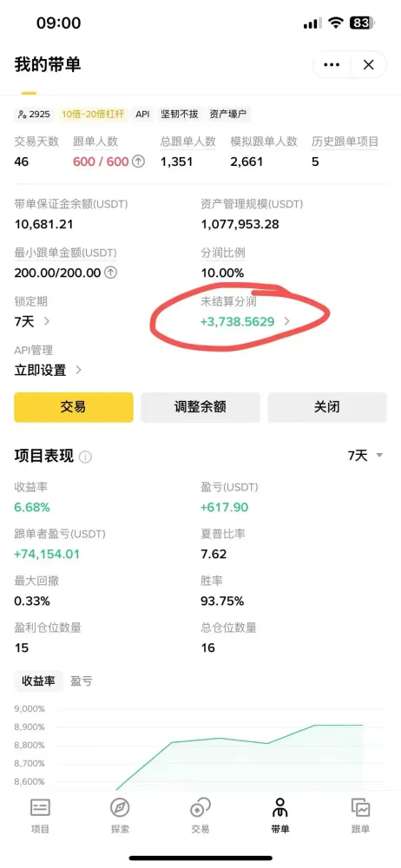Tap the up-arrow icon beside 200.00/200.00
Viewport: 401px width, 868px height.
coord(111,273)
